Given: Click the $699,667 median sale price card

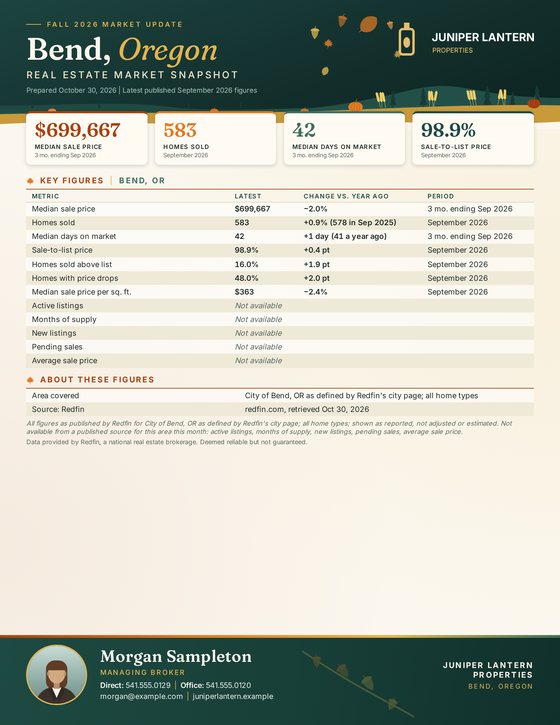Looking at the screenshot, I should (x=87, y=139).
